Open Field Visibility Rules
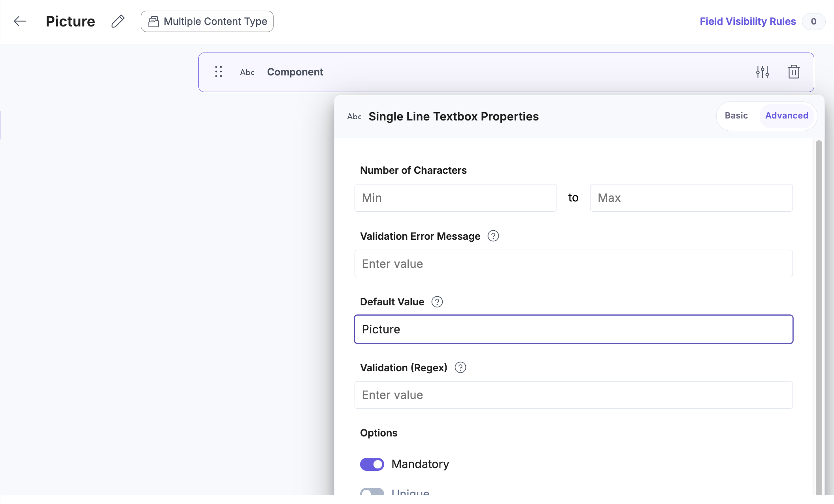This screenshot has height=504, width=834. [x=747, y=21]
